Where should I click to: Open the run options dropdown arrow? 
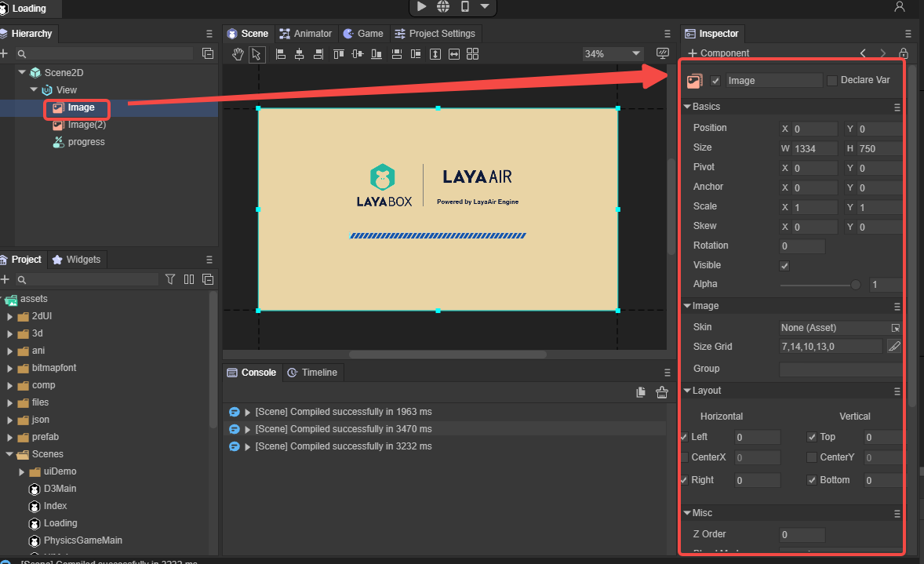click(x=485, y=6)
